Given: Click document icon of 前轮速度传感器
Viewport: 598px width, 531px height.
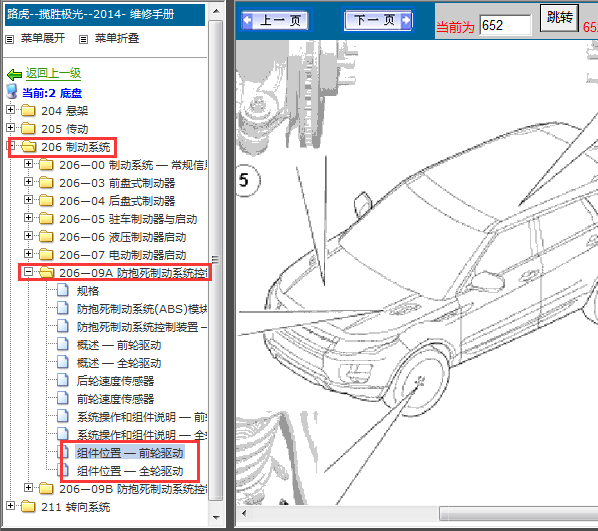Looking at the screenshot, I should (63, 398).
